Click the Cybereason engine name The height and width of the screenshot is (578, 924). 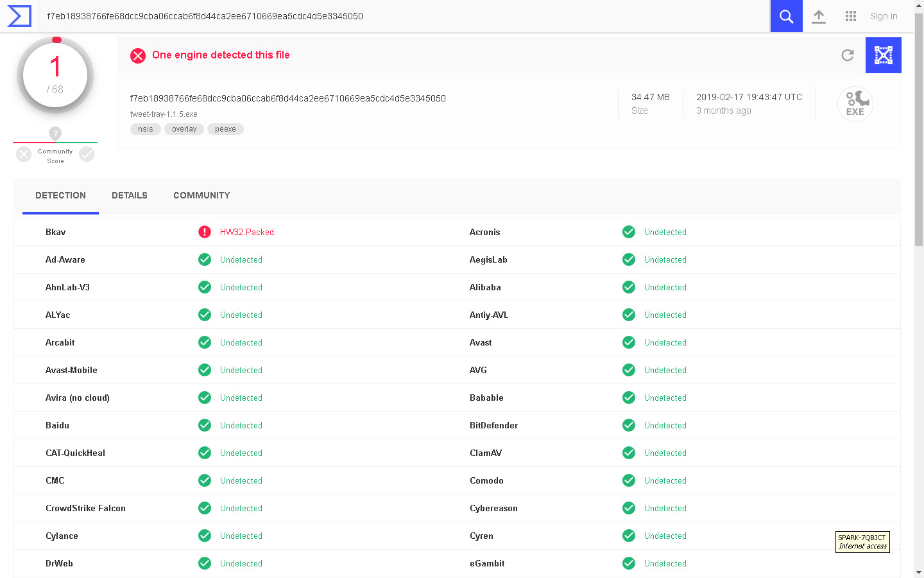[493, 508]
